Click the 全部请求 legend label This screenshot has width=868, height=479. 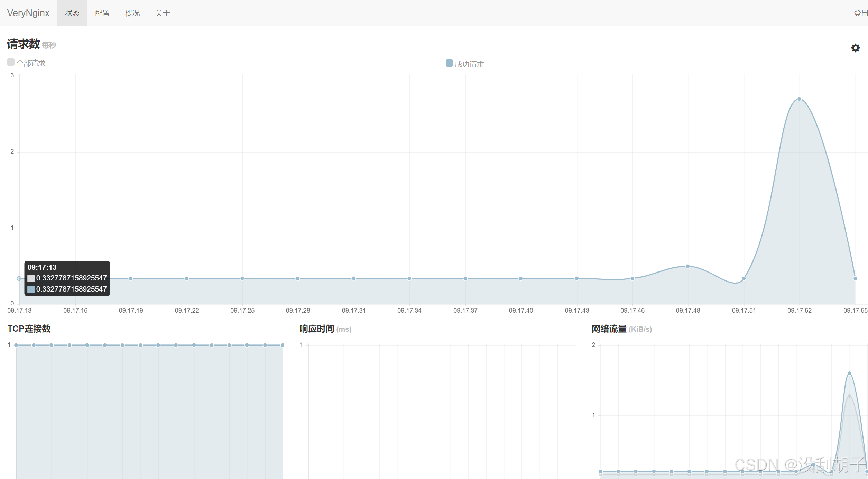coord(31,63)
